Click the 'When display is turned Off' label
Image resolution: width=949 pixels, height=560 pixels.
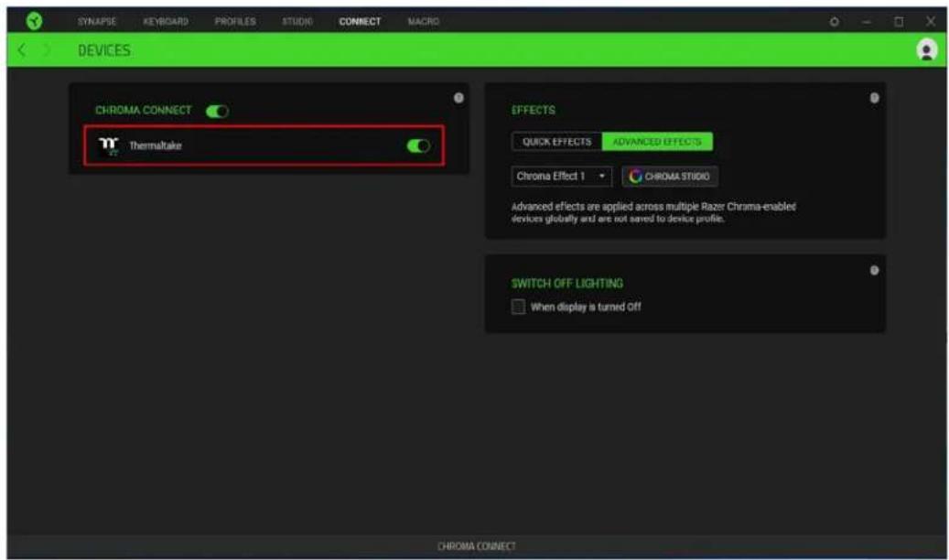pos(586,307)
